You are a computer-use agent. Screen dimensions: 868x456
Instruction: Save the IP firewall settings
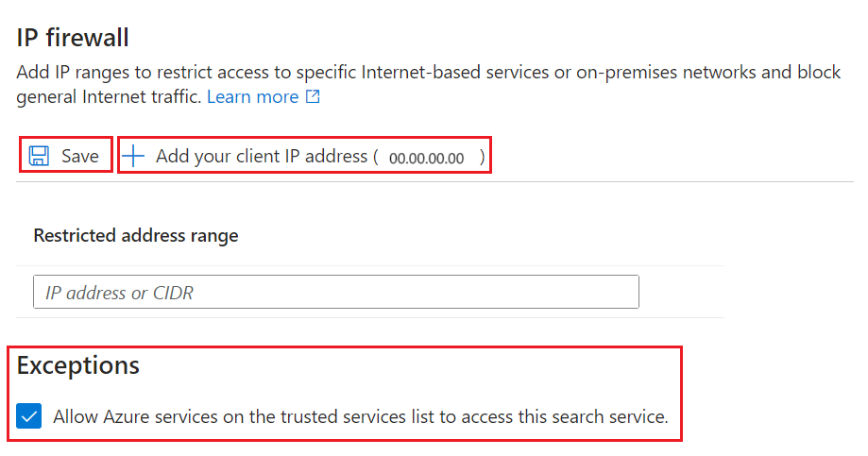point(66,156)
